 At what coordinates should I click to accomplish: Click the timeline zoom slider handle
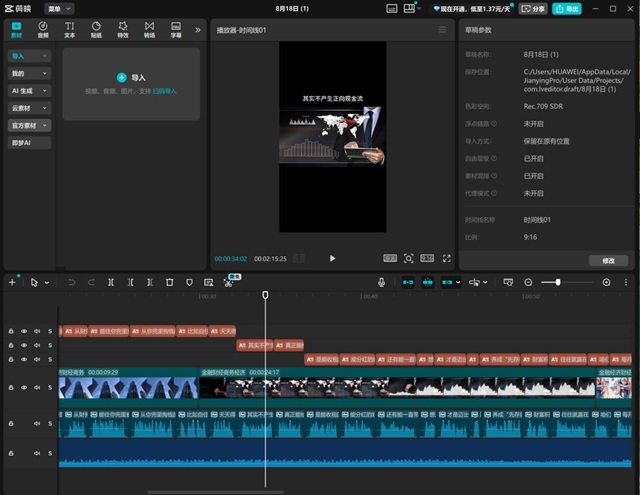point(558,282)
